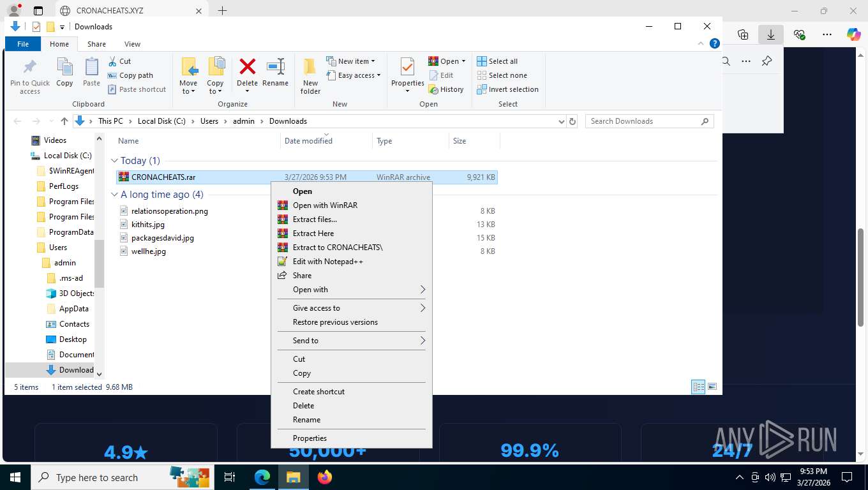The height and width of the screenshot is (490, 868).
Task: Open the Windows Start menu
Action: click(x=15, y=477)
